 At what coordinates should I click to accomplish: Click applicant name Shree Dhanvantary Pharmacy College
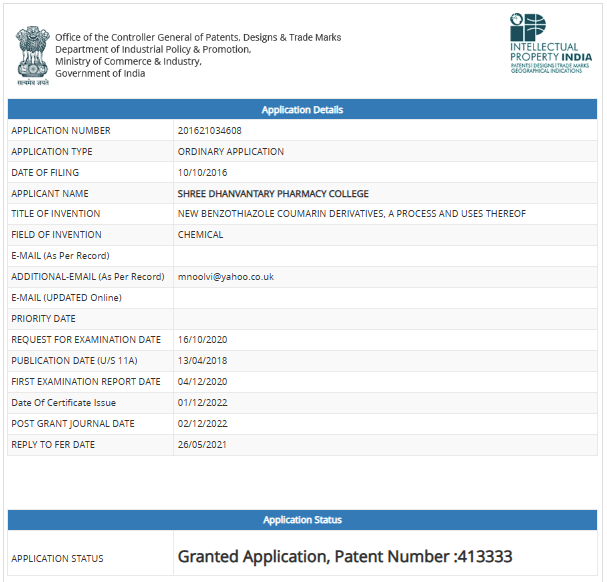(x=273, y=194)
